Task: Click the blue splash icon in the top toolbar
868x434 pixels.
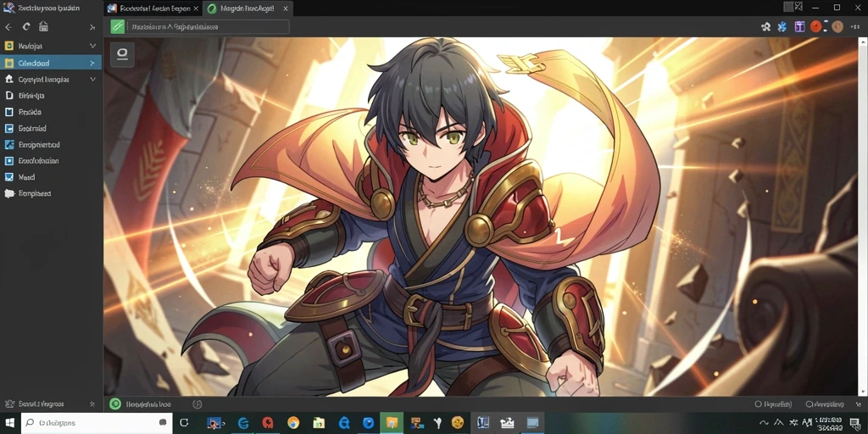Action: pos(782,26)
